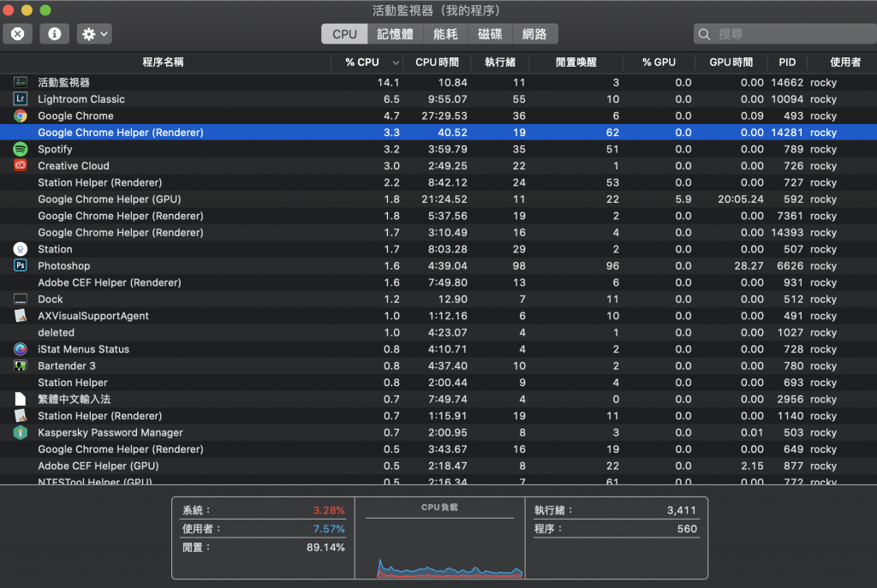Toggle the % CPU sort direction arrow
The height and width of the screenshot is (588, 877).
396,62
